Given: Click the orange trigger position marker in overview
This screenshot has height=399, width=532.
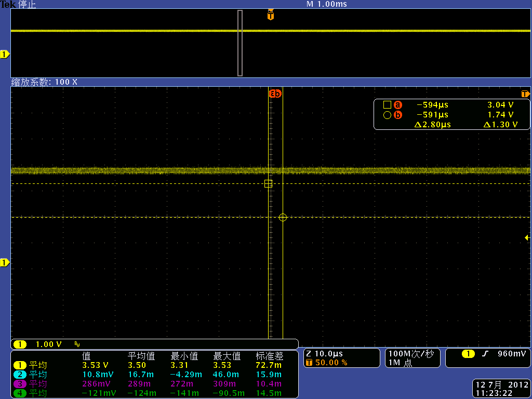Looking at the screenshot, I should tap(270, 16).
